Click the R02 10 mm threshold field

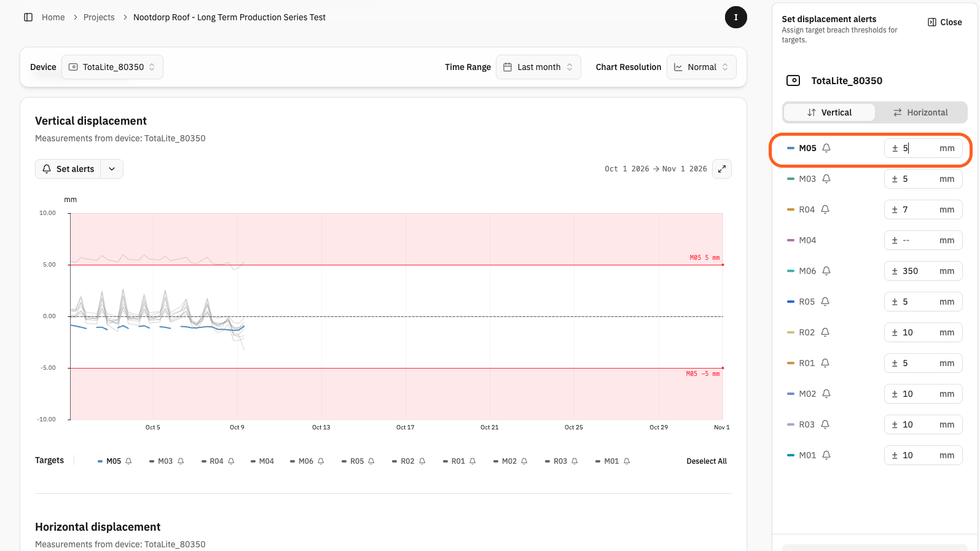pyautogui.click(x=923, y=332)
